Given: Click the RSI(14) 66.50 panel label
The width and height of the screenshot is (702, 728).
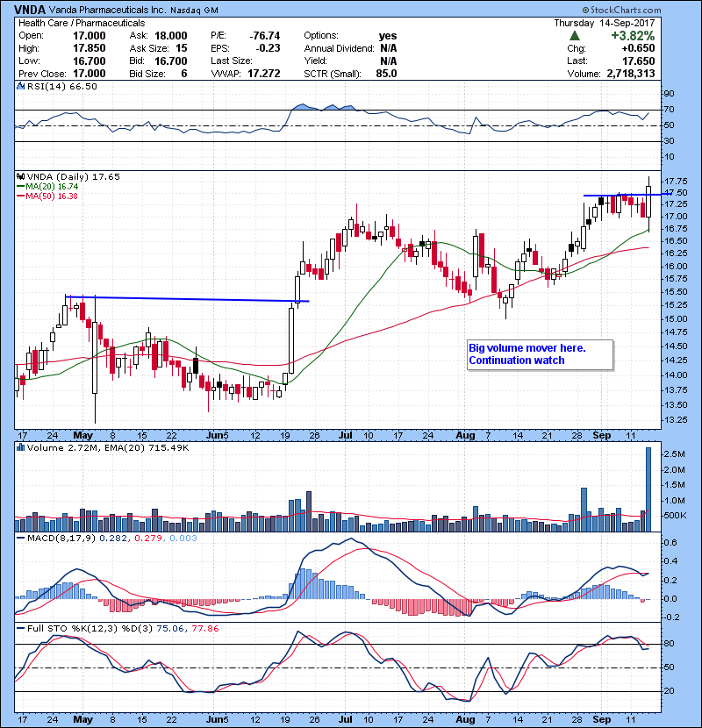Looking at the screenshot, I should [x=61, y=86].
